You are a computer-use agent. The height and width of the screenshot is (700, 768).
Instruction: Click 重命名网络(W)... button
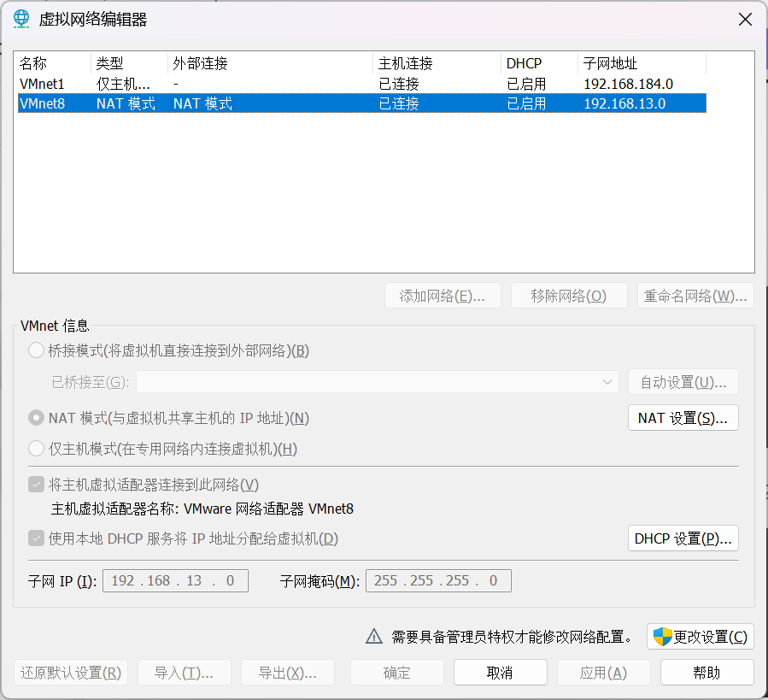point(695,296)
